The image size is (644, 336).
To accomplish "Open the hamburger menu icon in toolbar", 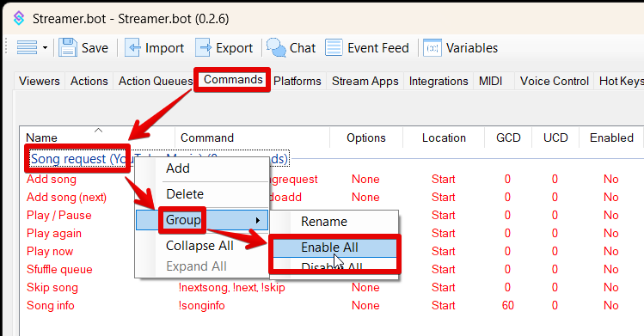I will (x=27, y=47).
